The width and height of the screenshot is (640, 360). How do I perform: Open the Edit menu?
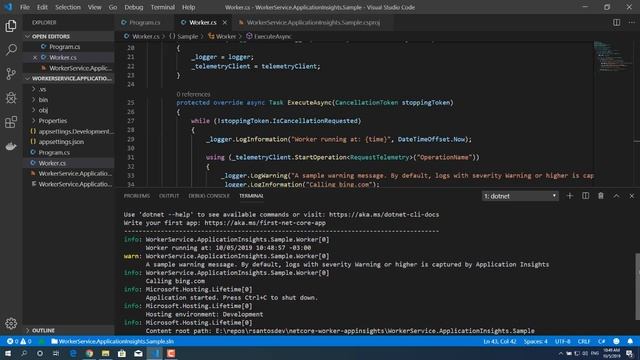42,7
